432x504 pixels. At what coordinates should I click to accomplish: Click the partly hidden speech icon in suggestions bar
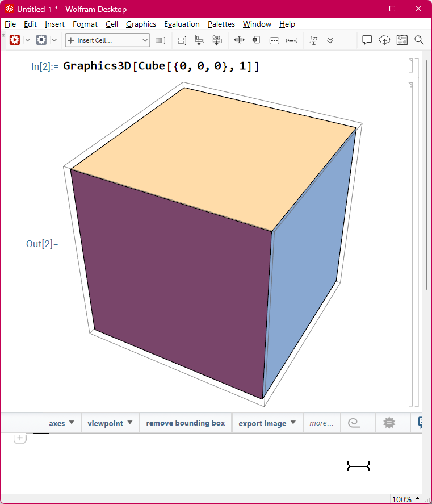(x=420, y=423)
